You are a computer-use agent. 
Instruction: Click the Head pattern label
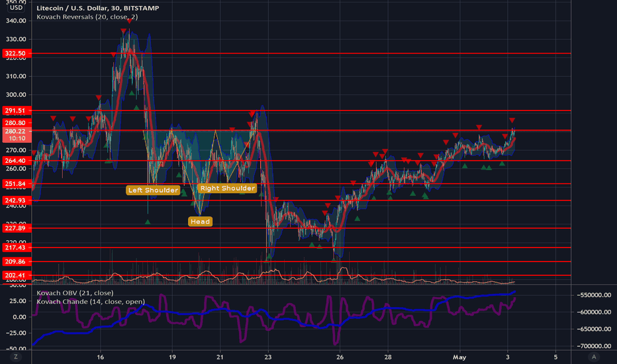pyautogui.click(x=201, y=222)
